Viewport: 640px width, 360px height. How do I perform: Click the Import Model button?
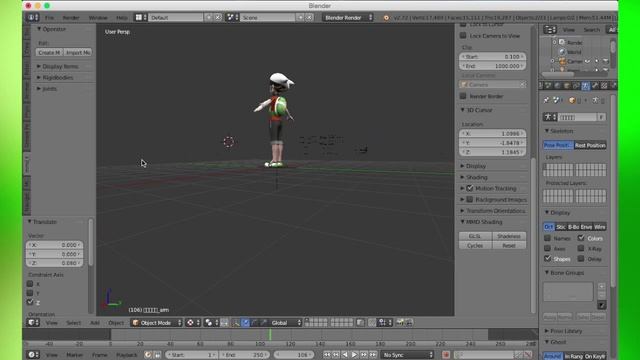pos(78,52)
